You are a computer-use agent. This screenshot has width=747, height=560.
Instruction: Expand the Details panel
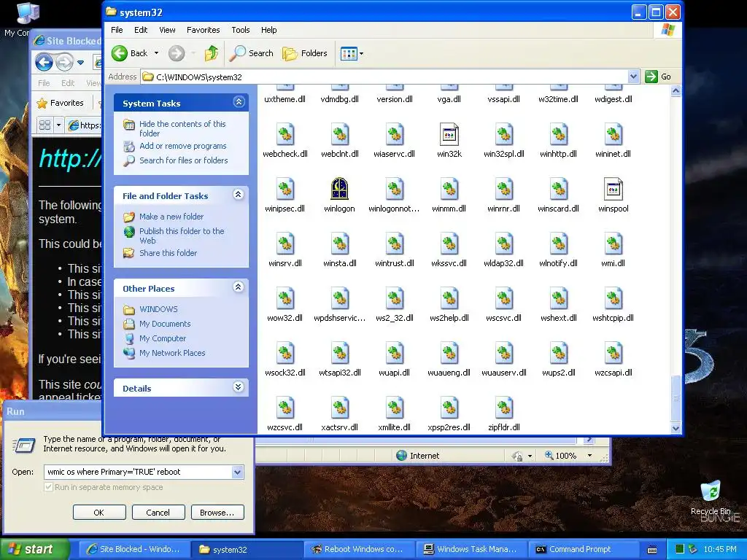point(239,386)
